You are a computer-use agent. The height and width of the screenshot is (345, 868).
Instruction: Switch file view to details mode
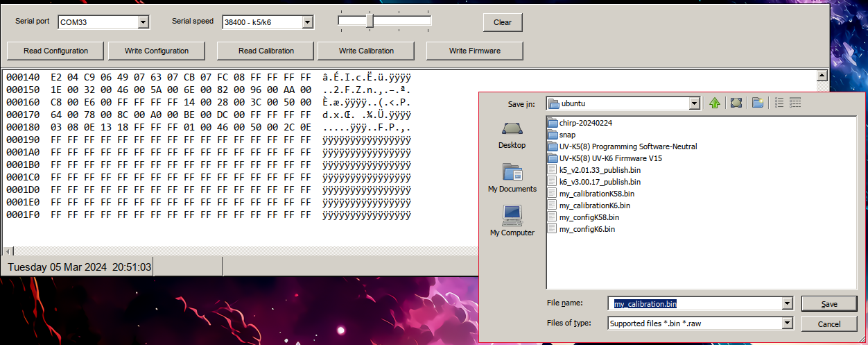(x=795, y=103)
